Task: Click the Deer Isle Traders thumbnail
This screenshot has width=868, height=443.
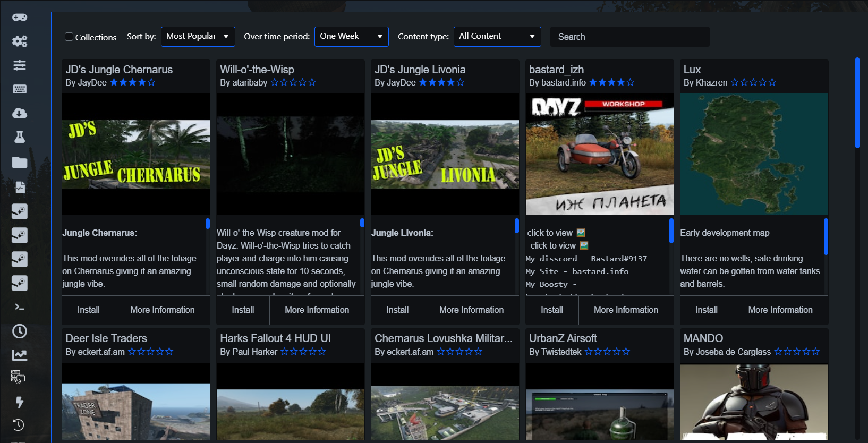Action: [136, 402]
